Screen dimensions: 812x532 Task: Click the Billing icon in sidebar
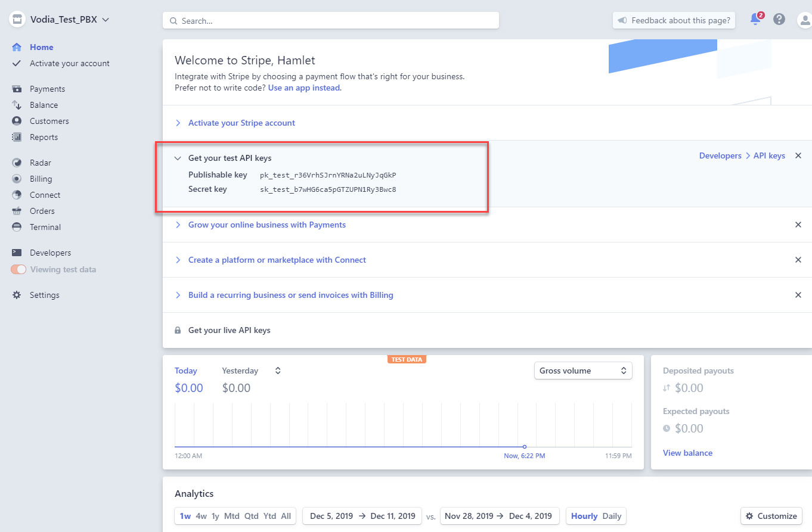point(17,179)
